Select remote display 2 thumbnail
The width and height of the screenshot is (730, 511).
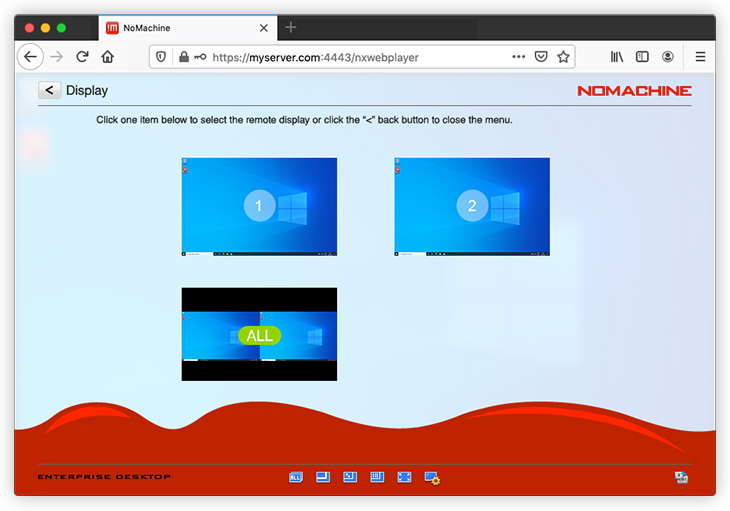[472, 206]
